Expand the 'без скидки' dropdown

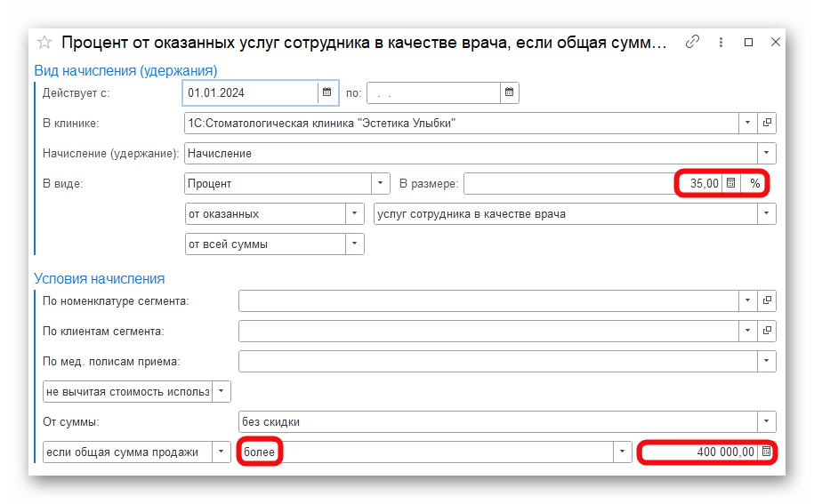[766, 421]
